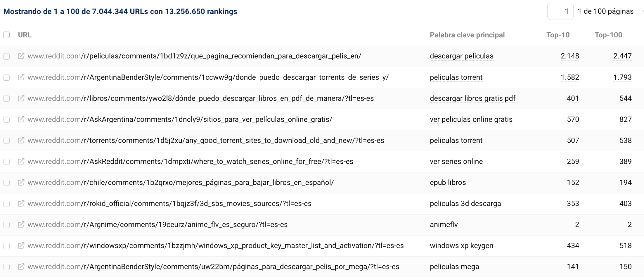Open external link icon for AskReddit row

click(x=21, y=161)
